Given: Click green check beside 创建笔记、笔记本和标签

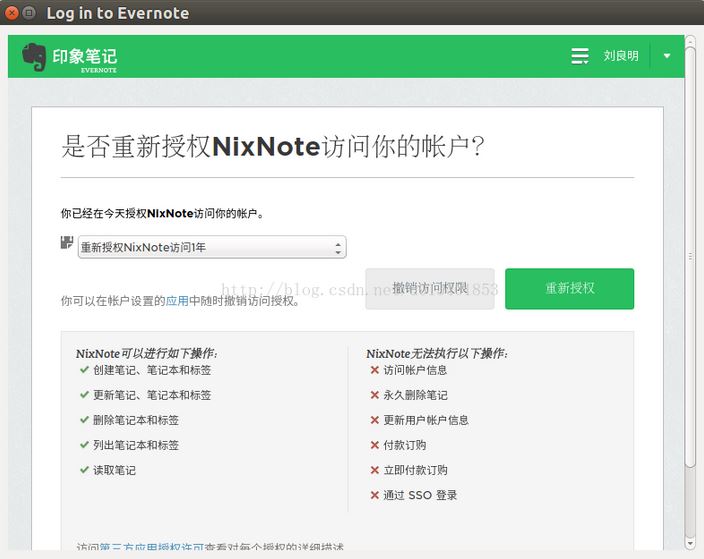Looking at the screenshot, I should [x=84, y=370].
